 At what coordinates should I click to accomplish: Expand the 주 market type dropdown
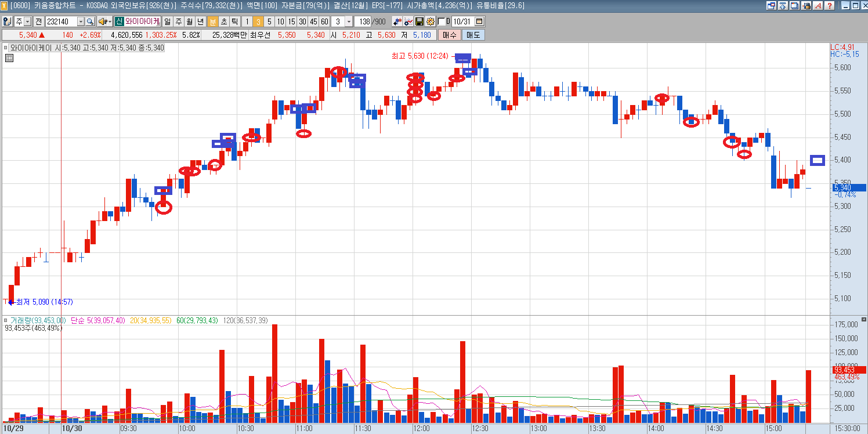tap(28, 21)
